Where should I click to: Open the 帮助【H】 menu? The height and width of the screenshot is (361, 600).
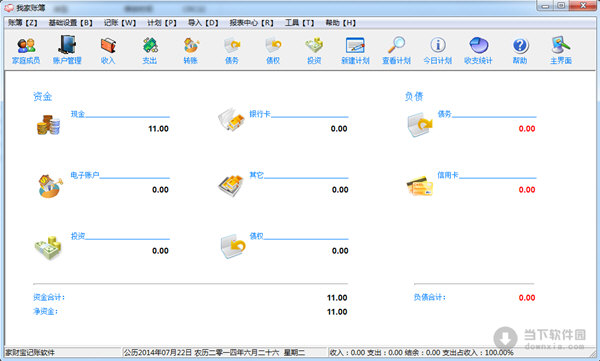tap(341, 23)
